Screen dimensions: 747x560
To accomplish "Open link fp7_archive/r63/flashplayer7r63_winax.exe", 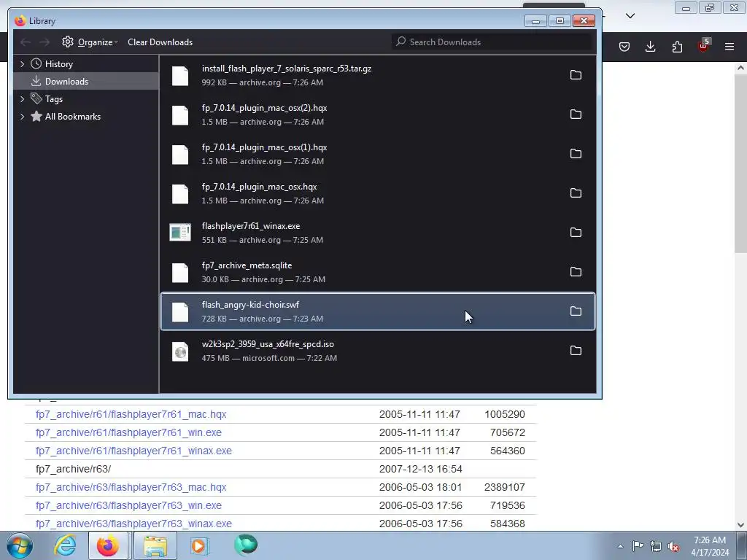I will 134,524.
